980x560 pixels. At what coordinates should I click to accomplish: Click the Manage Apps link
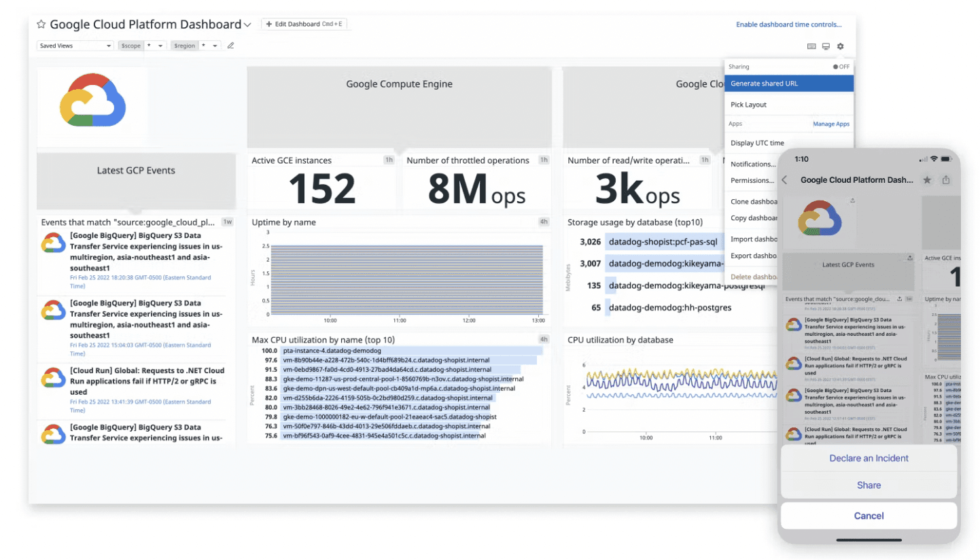831,124
